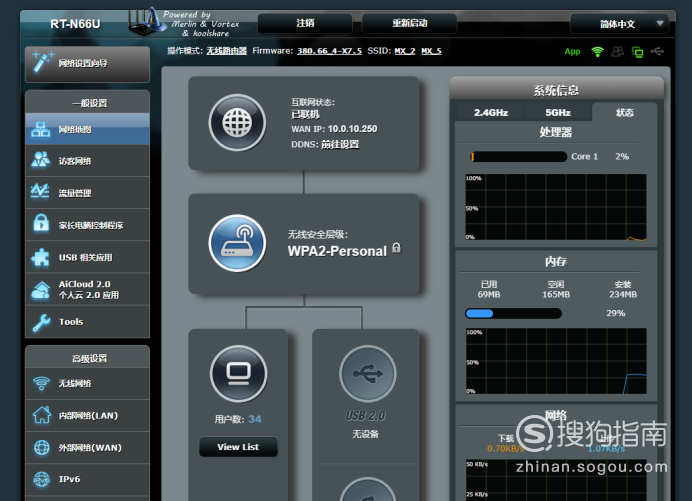Click the client computer monitor icon
This screenshot has width=692, height=501.
(x=238, y=373)
